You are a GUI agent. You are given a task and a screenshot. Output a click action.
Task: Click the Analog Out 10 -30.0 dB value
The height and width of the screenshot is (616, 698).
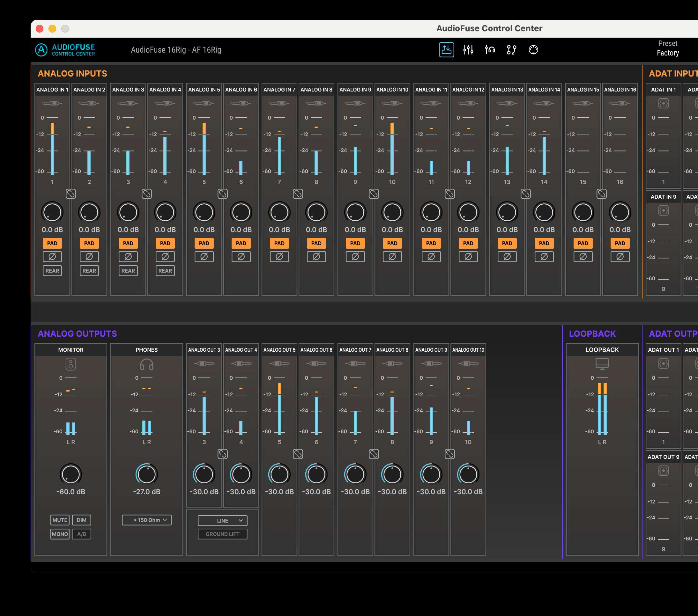468,492
